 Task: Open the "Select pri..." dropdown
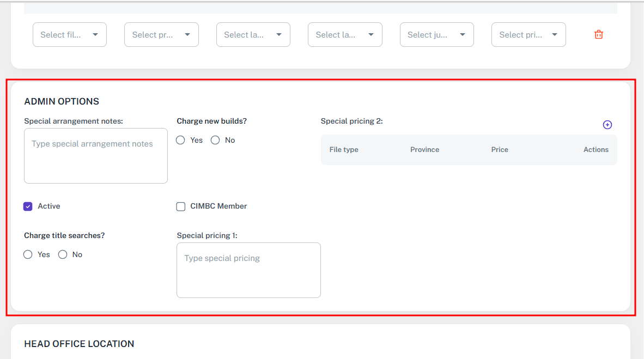(528, 35)
